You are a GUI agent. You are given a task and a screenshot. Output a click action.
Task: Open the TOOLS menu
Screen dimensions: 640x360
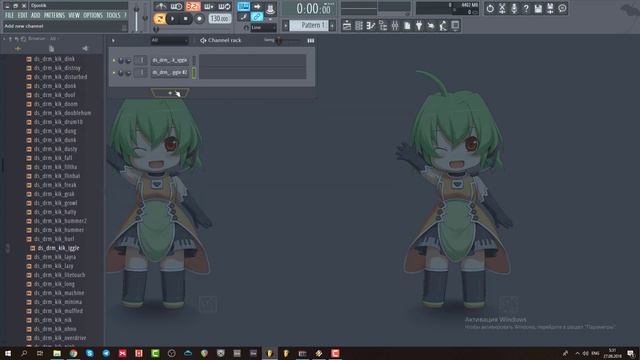pyautogui.click(x=113, y=16)
